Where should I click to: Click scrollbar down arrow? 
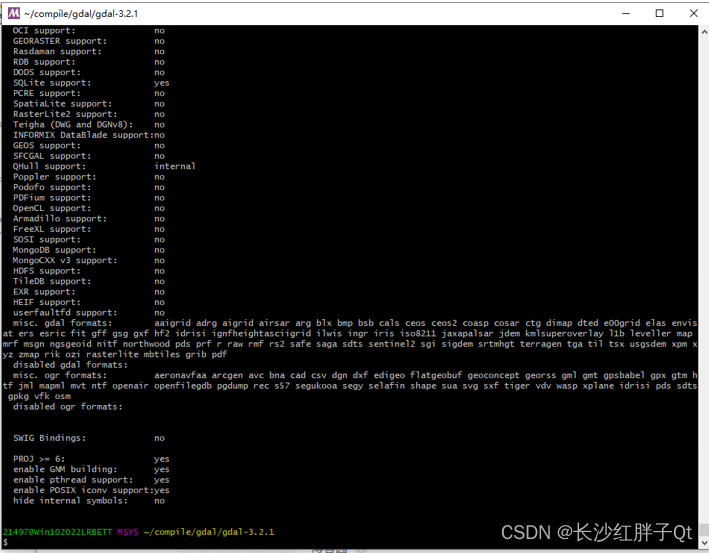[x=704, y=542]
